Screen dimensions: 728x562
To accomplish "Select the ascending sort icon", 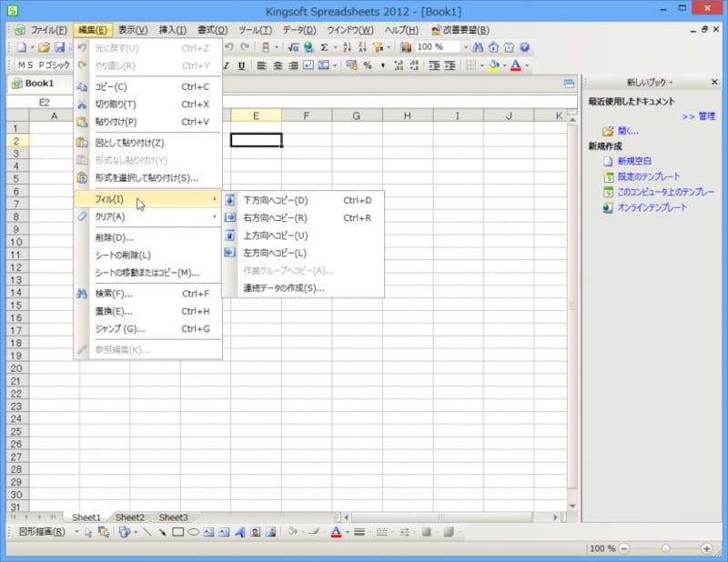I will 345,47.
